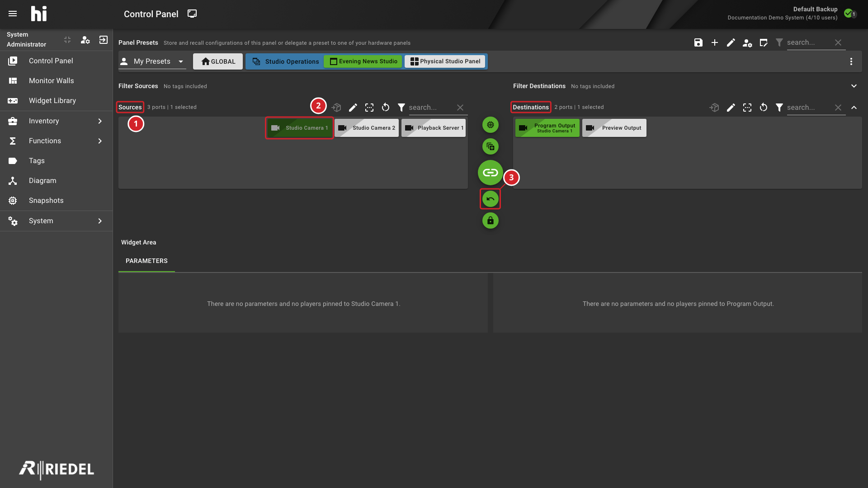Click the display icon beside Control Panel title
Image resolution: width=868 pixels, height=488 pixels.
pyautogui.click(x=192, y=14)
